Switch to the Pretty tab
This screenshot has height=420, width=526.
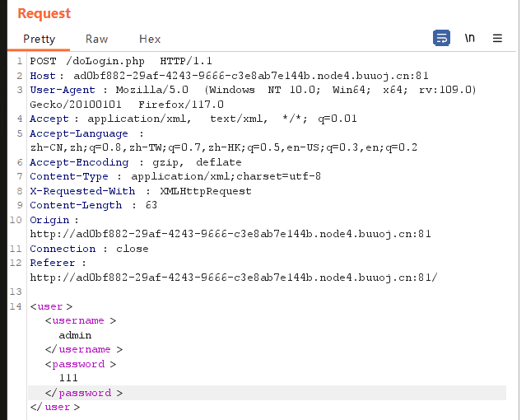[x=39, y=39]
